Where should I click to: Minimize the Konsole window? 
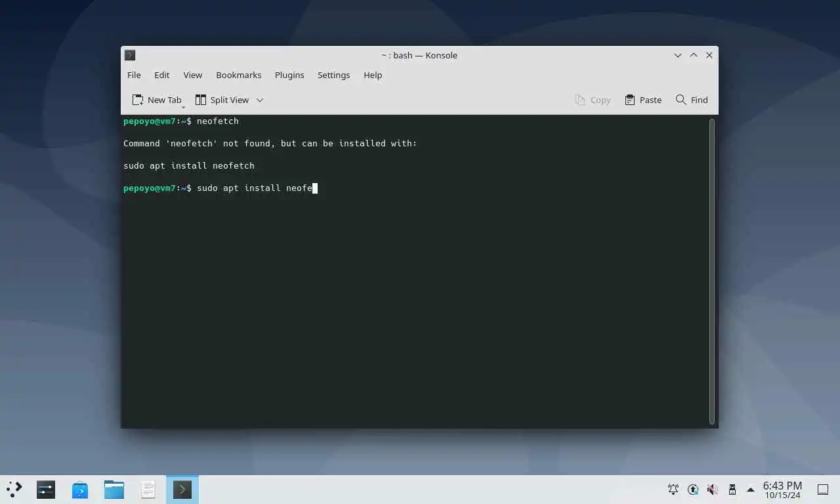pos(678,55)
